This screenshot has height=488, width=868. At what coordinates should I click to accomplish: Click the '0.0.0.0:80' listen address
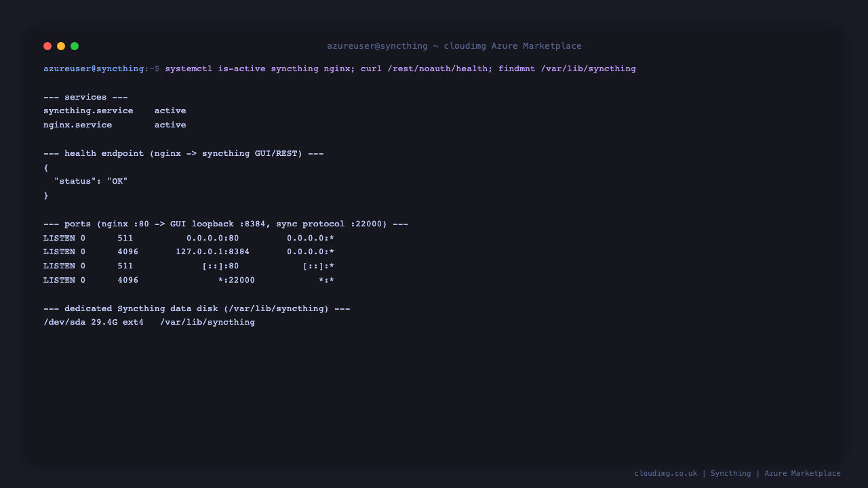212,238
